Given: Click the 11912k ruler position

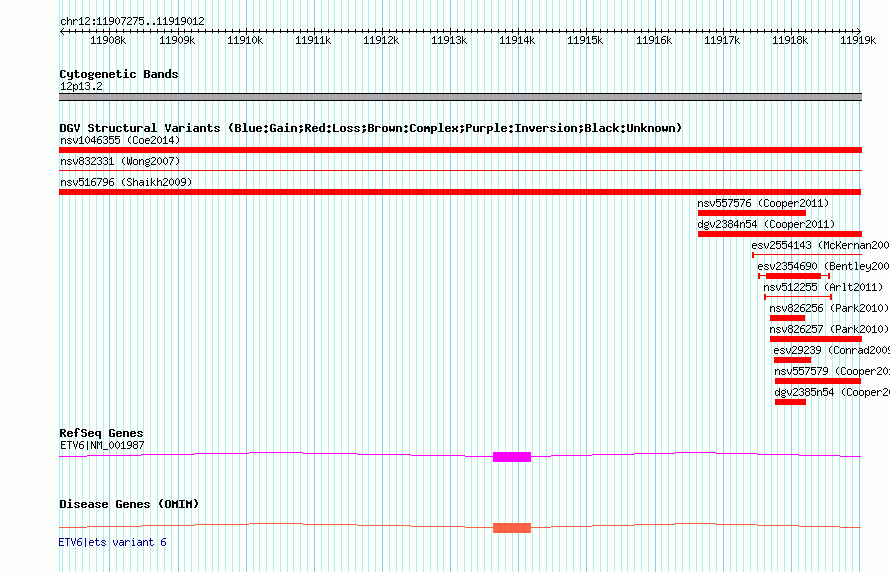Looking at the screenshot, I should pyautogui.click(x=381, y=40).
